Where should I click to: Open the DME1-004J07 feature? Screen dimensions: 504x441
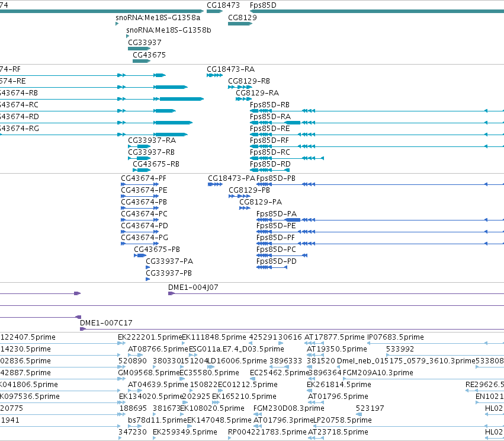[193, 287]
